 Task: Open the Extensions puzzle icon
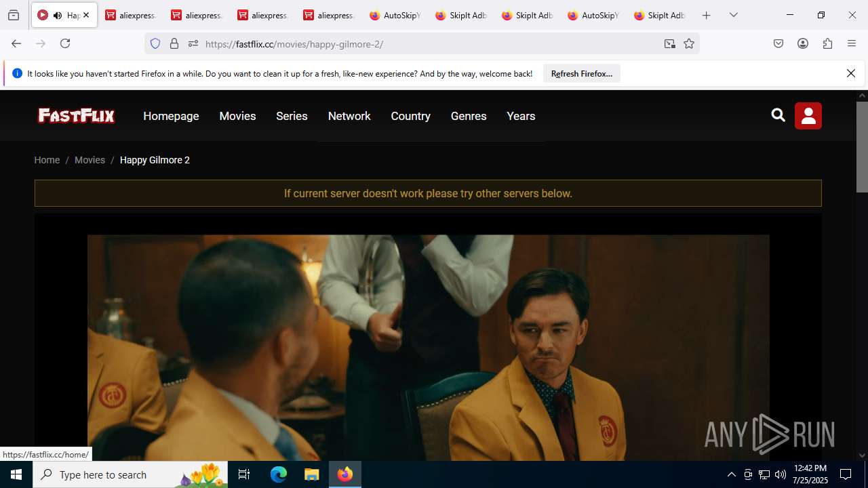click(x=827, y=43)
